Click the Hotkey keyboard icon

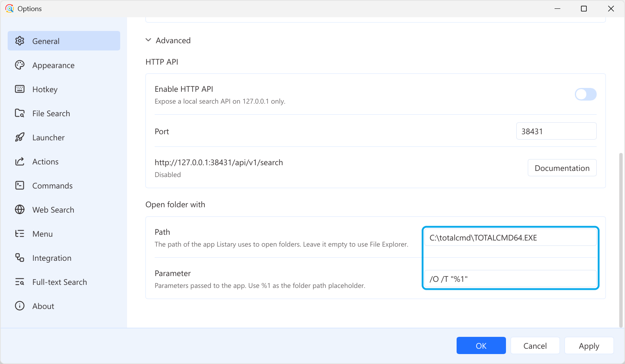20,89
